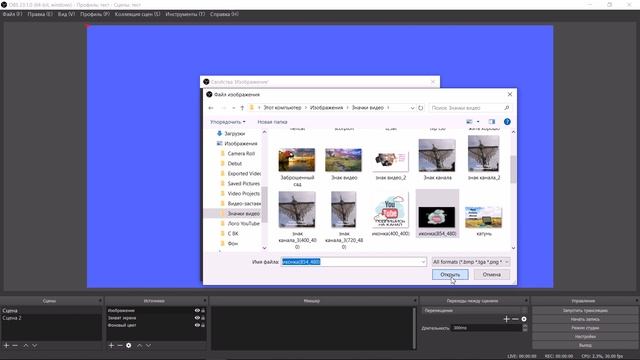Select the Знак видео thumbnail
This screenshot has height=360, width=640.
343,160
